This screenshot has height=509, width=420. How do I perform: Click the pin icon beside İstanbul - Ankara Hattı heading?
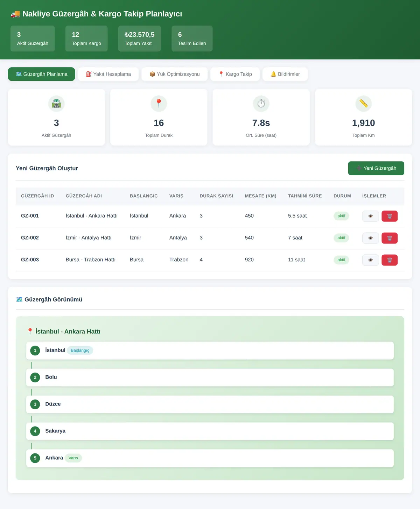(30, 331)
